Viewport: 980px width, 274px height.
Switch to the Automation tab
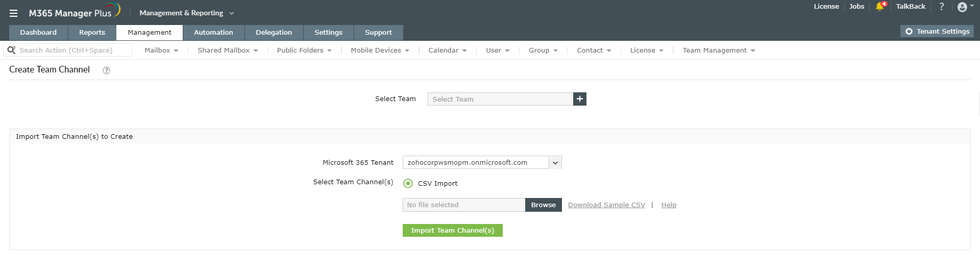tap(213, 33)
